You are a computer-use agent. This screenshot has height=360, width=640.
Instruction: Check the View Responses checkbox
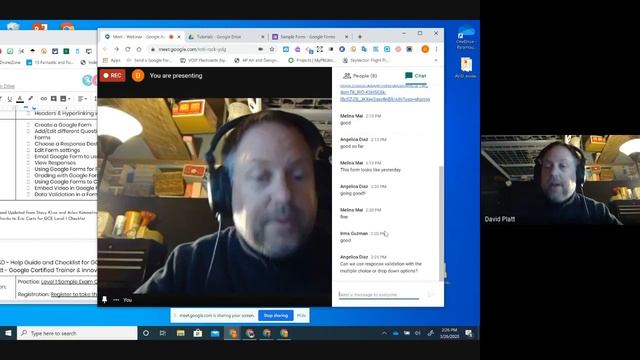[28, 162]
